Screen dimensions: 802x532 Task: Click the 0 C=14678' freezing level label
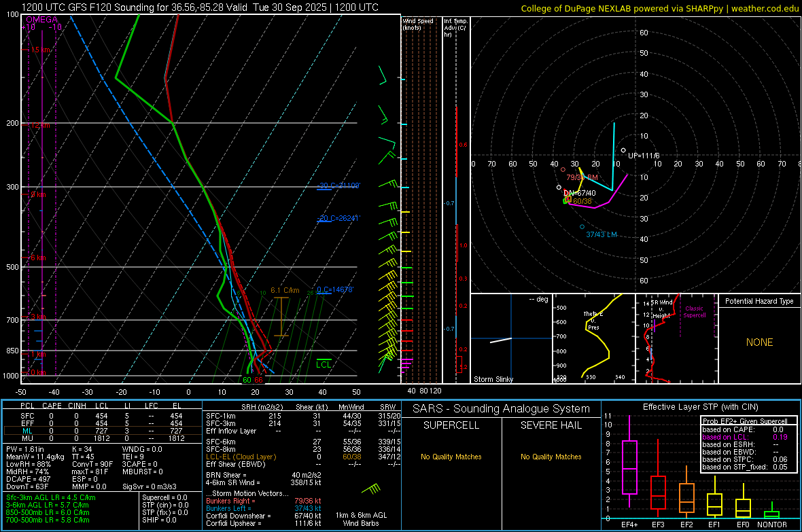(x=335, y=289)
